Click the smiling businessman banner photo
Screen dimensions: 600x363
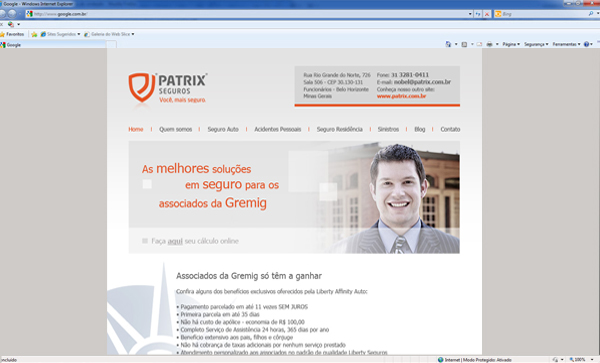[x=398, y=198]
